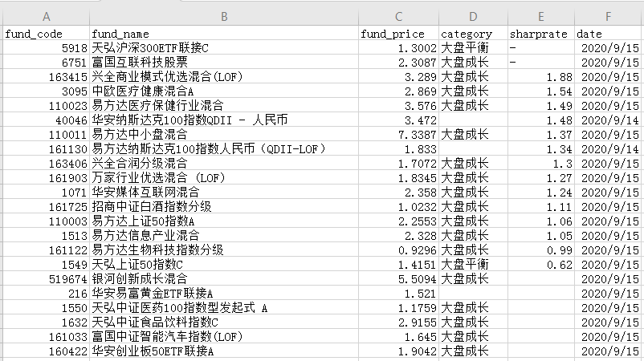Select cell 华安媒体互联网混合

point(224,192)
